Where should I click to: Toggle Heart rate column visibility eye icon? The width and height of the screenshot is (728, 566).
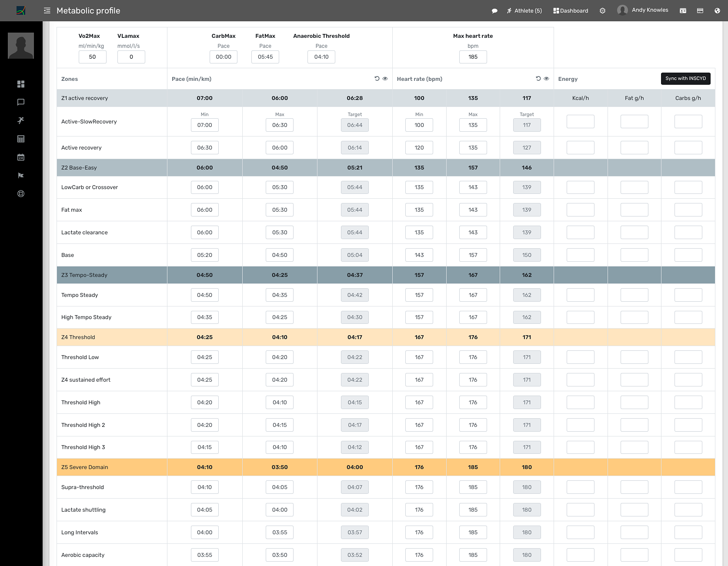pyautogui.click(x=547, y=79)
